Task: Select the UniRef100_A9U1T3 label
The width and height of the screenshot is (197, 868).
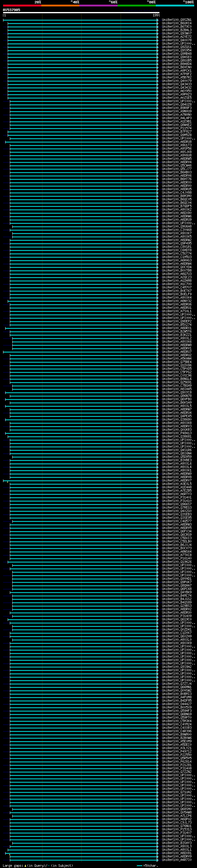Action: pyautogui.click(x=177, y=145)
